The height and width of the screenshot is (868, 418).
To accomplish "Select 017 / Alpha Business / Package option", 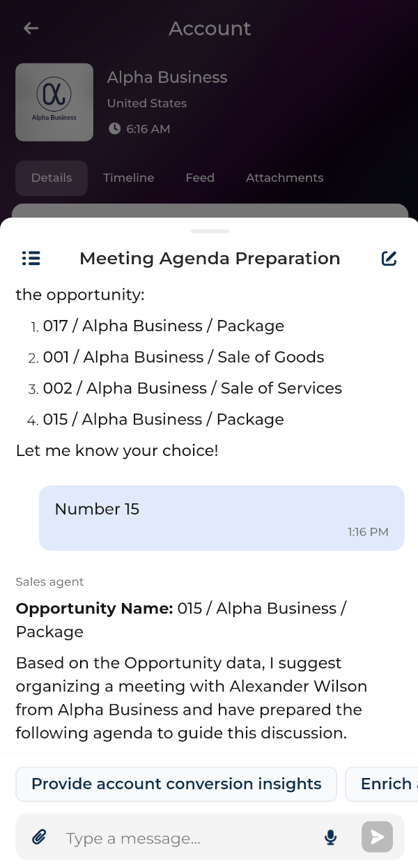I will (x=163, y=326).
